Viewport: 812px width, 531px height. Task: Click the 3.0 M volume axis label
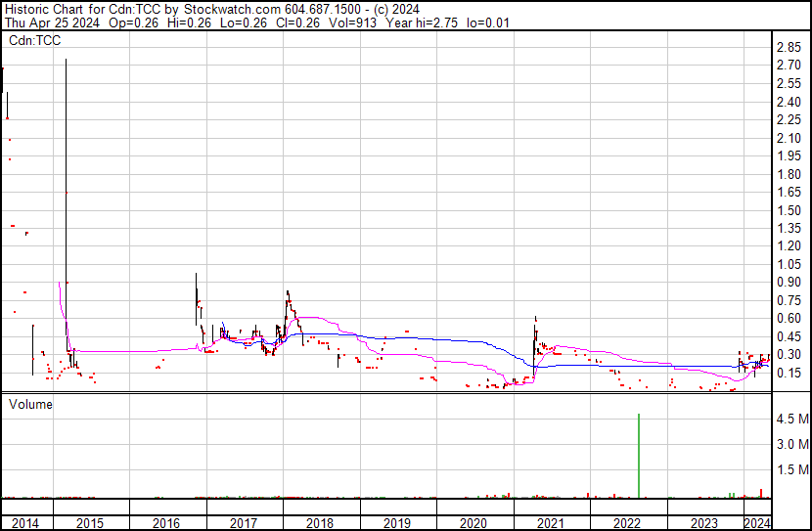(792, 445)
